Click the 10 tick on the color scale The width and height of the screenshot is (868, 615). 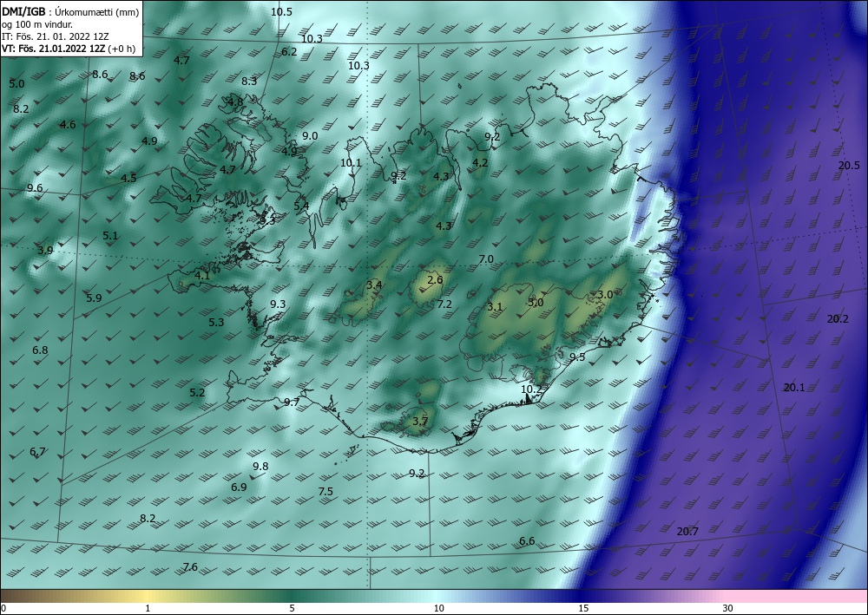point(438,609)
